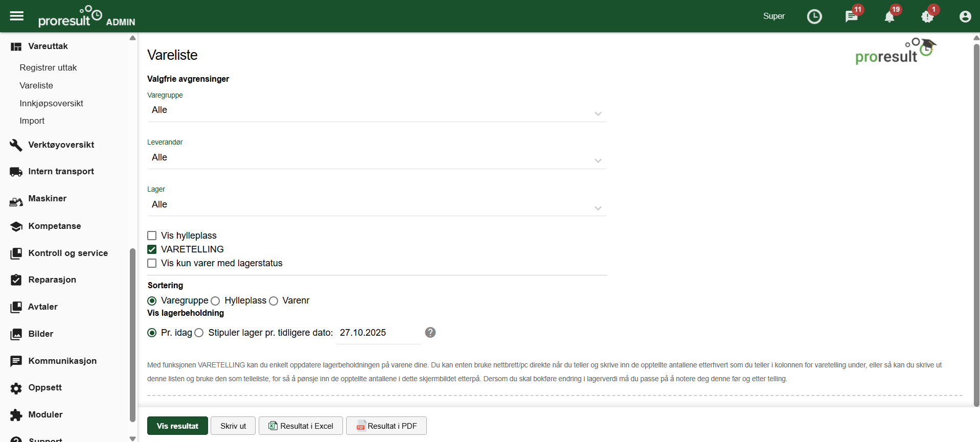Open bell notifications showing 19 alerts
The image size is (980, 442).
[x=890, y=16]
